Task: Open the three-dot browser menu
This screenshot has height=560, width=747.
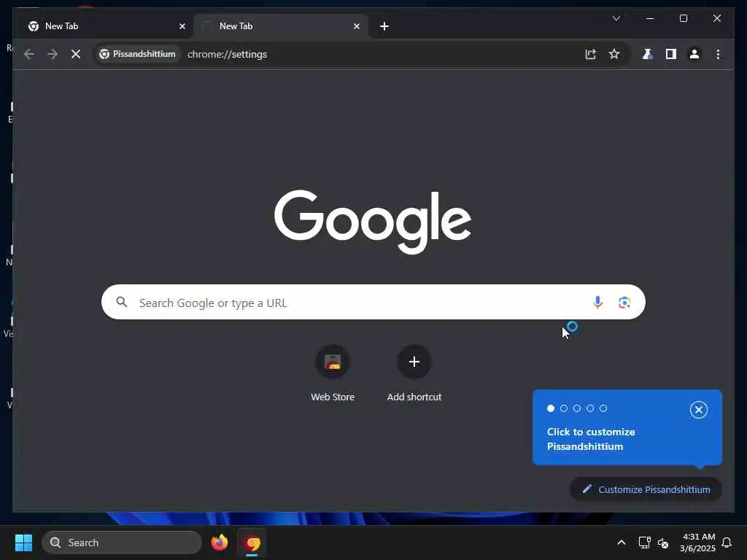Action: [x=718, y=54]
